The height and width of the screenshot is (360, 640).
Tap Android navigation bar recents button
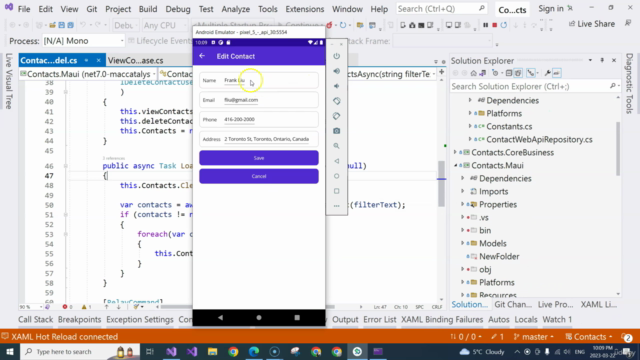click(297, 318)
